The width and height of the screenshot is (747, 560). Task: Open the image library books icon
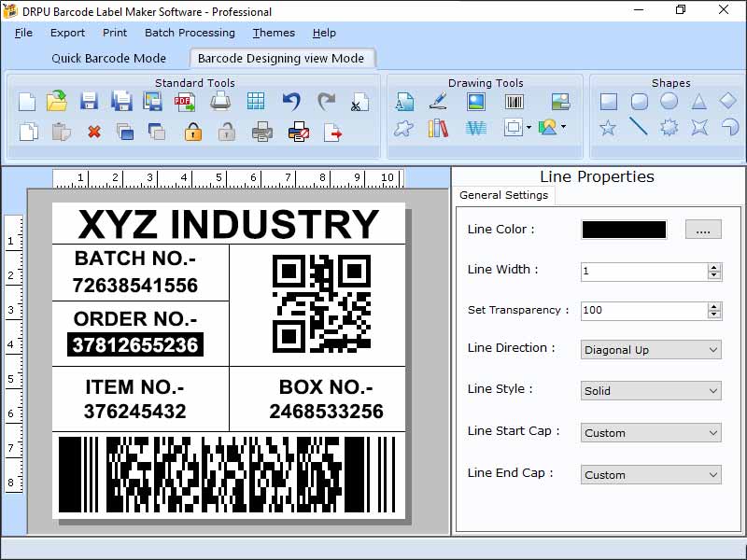(438, 128)
